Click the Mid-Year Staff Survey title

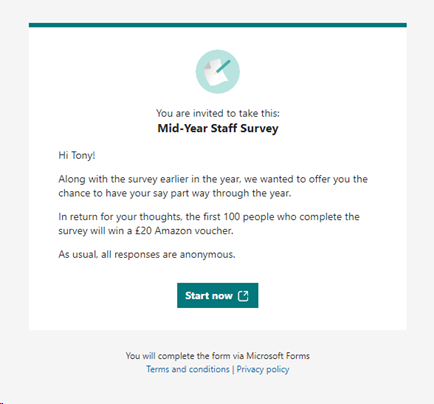pos(218,128)
